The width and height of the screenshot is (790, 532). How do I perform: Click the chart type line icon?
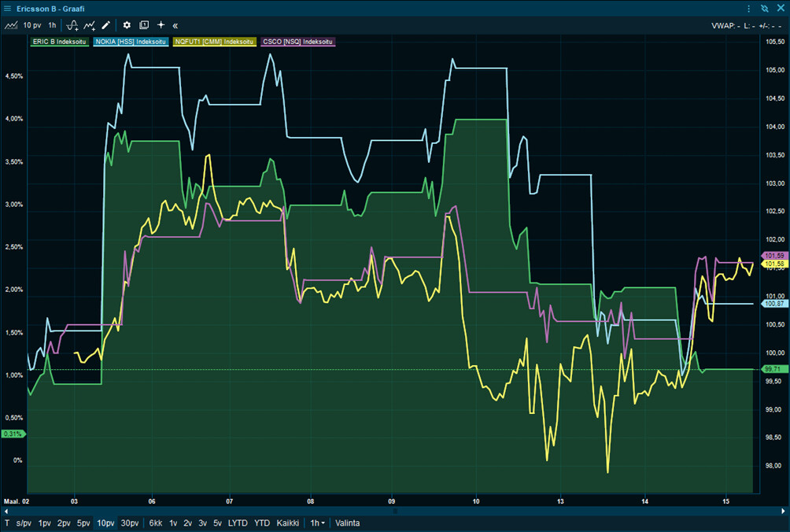(x=11, y=25)
